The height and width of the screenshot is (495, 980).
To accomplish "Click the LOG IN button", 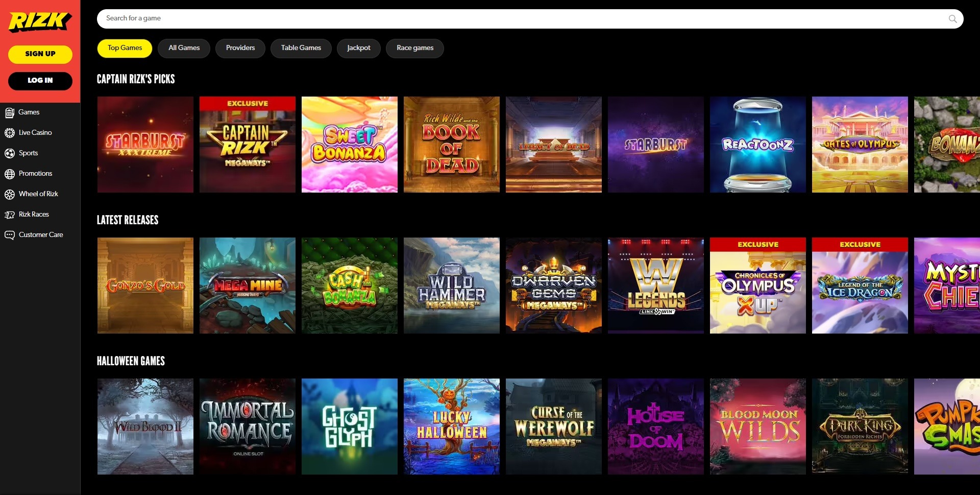I will (40, 81).
